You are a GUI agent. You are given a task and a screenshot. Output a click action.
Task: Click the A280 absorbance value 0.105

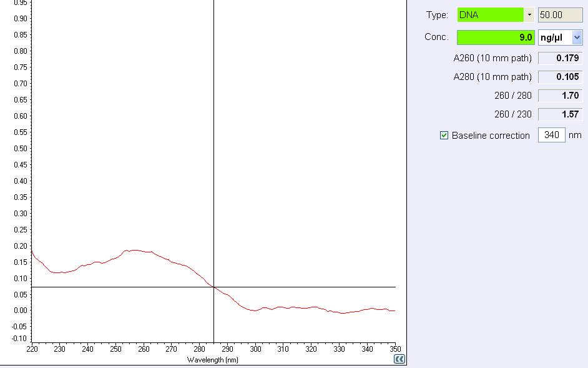[560, 77]
